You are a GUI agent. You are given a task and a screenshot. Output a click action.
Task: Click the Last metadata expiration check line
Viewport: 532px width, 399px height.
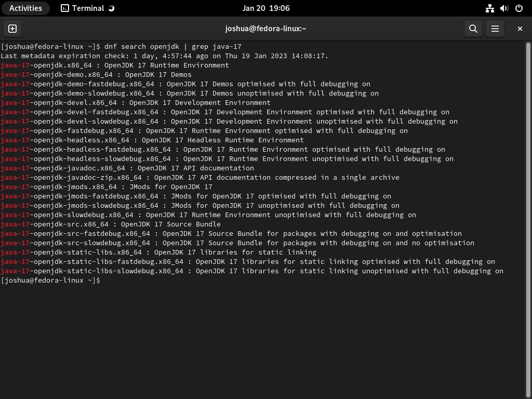point(156,56)
